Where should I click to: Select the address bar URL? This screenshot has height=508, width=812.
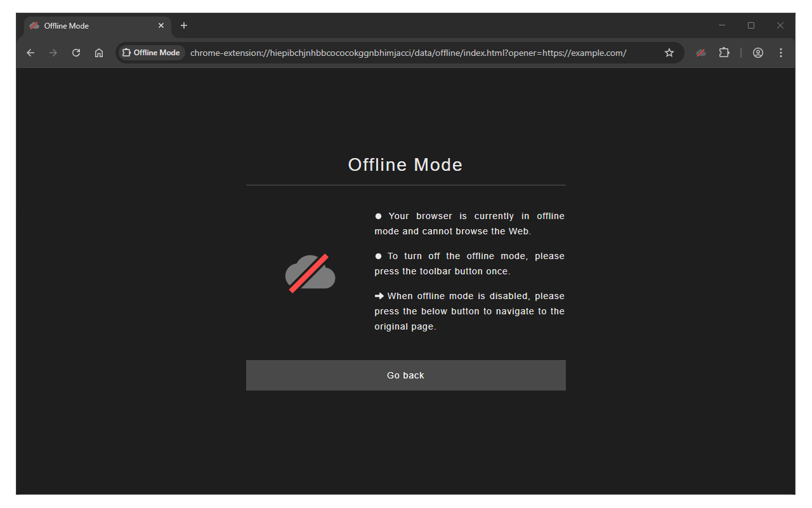point(406,53)
